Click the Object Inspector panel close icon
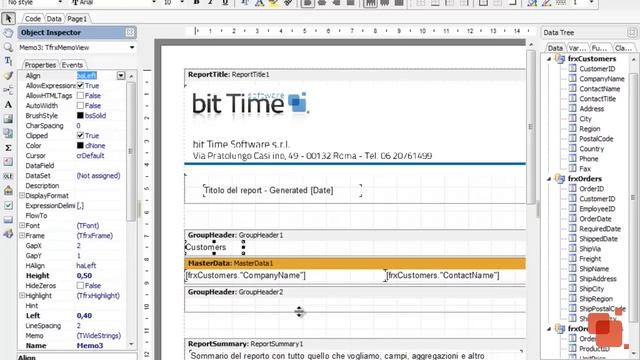The image size is (640, 360). (x=130, y=32)
